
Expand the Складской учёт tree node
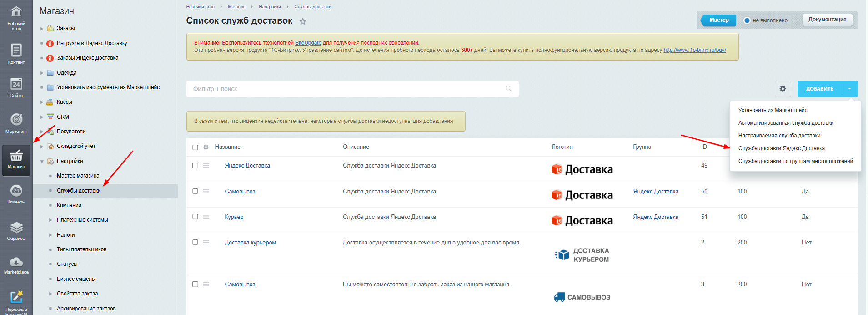42,147
